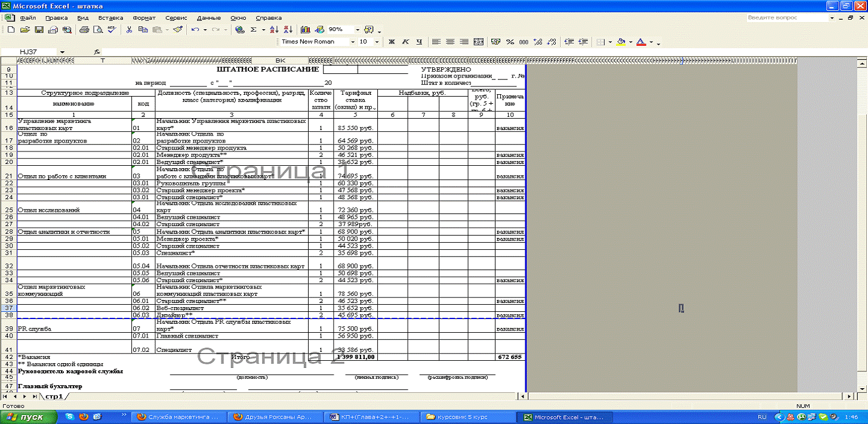The height and width of the screenshot is (424, 868).
Task: Open the Данные menu
Action: coord(208,18)
